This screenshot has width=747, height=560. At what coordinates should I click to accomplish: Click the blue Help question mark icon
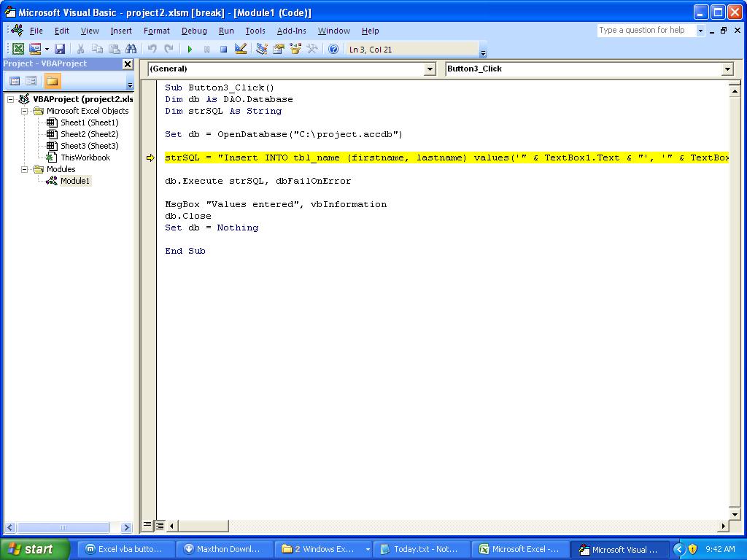click(333, 49)
